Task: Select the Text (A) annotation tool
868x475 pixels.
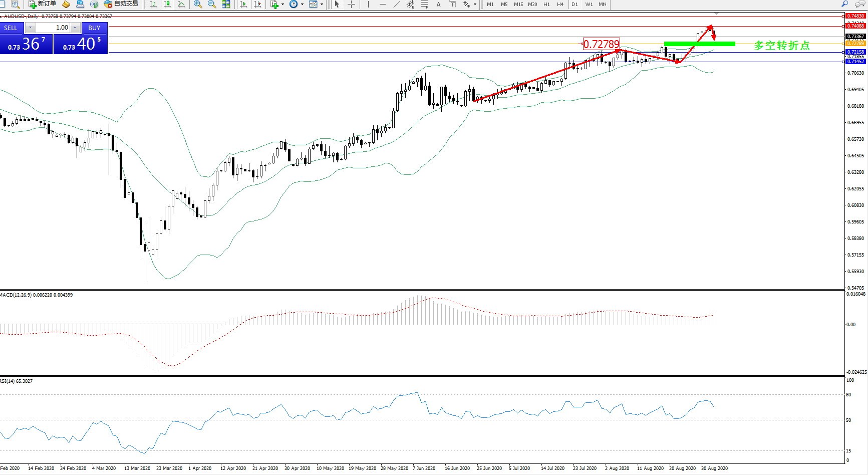Action: [x=438, y=4]
